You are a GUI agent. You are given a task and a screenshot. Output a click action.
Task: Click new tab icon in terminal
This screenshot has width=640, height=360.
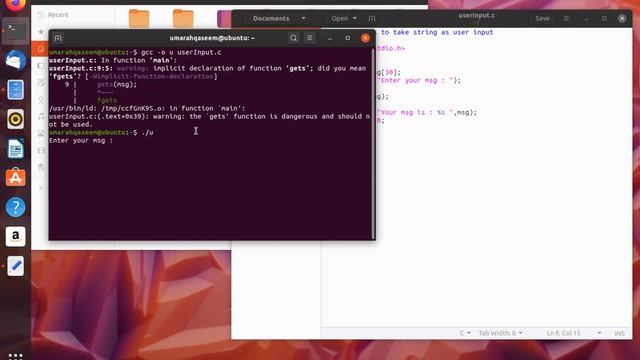tap(58, 38)
